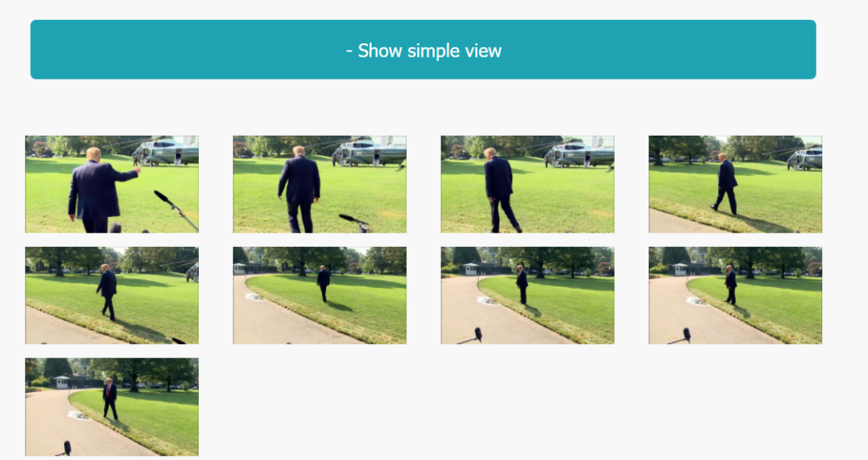This screenshot has height=460, width=868.
Task: Select second thumbnail in the second row
Action: coord(320,295)
